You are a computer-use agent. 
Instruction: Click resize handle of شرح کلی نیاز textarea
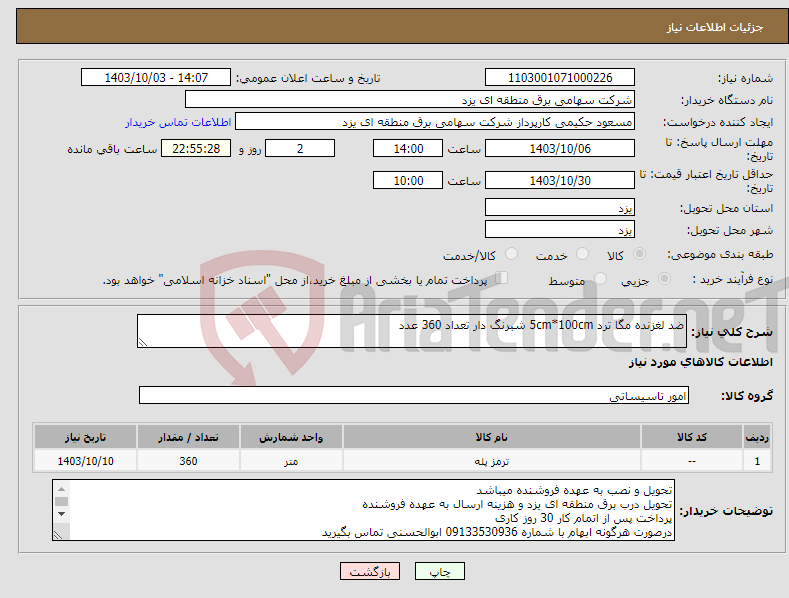coord(143,342)
